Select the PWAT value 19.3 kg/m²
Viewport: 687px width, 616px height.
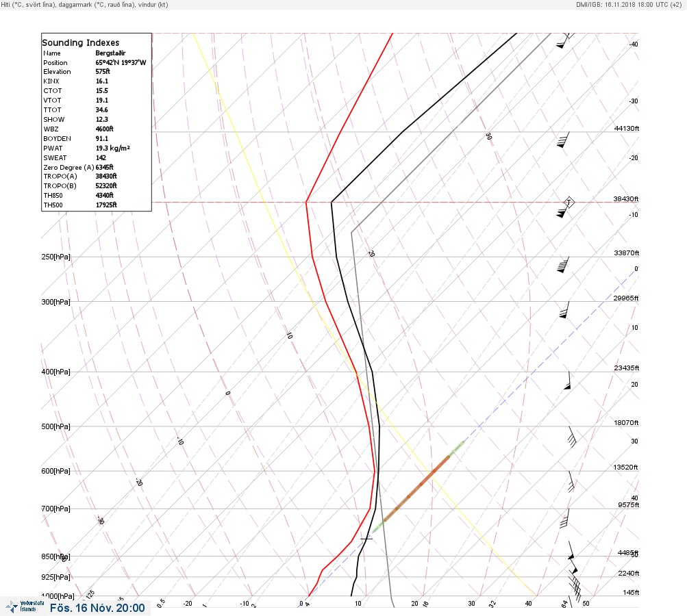113,148
